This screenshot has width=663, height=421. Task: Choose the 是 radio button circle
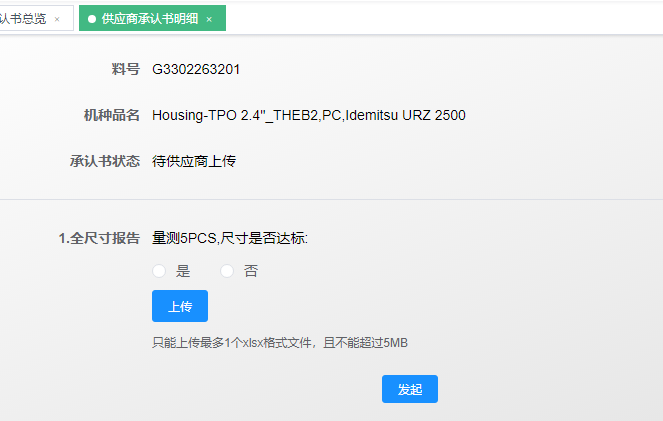159,271
